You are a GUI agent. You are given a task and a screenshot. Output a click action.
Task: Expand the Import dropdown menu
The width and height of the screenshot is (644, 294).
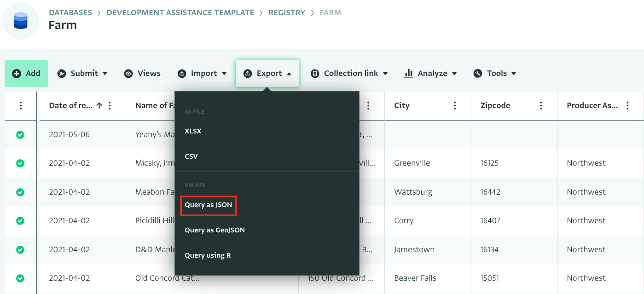click(x=202, y=74)
